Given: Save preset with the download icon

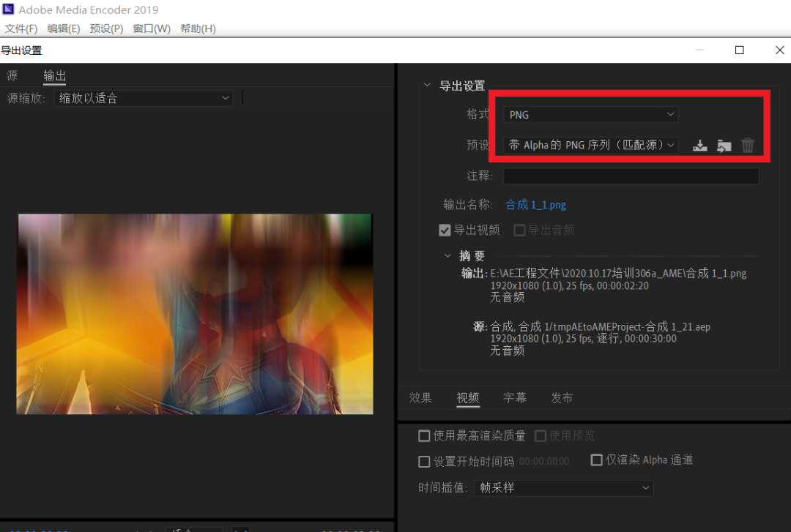Looking at the screenshot, I should pos(699,146).
